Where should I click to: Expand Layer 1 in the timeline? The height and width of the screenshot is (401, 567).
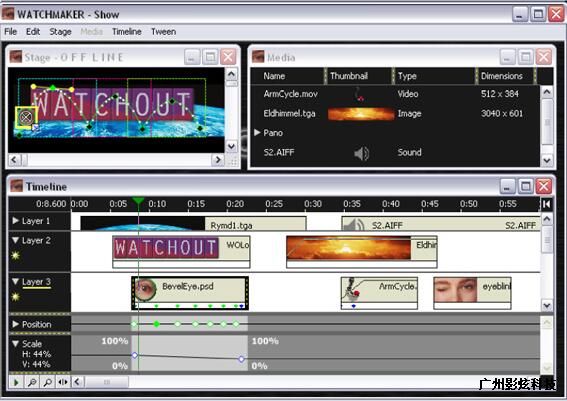[x=16, y=220]
